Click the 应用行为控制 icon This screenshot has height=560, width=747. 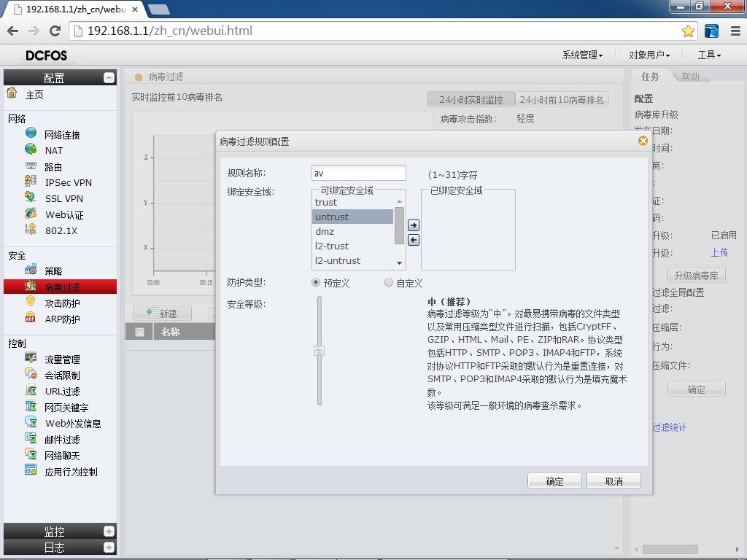pos(31,470)
